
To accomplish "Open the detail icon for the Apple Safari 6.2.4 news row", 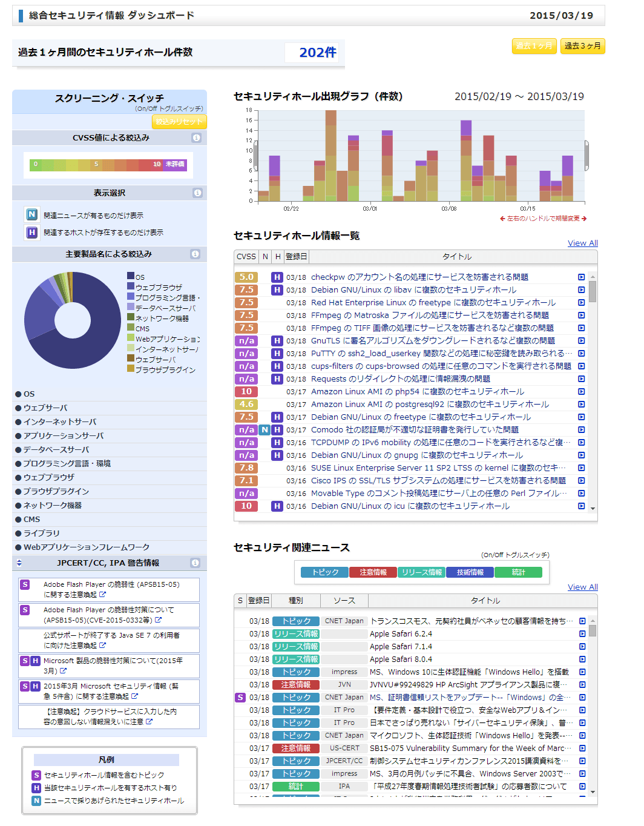I will click(582, 634).
